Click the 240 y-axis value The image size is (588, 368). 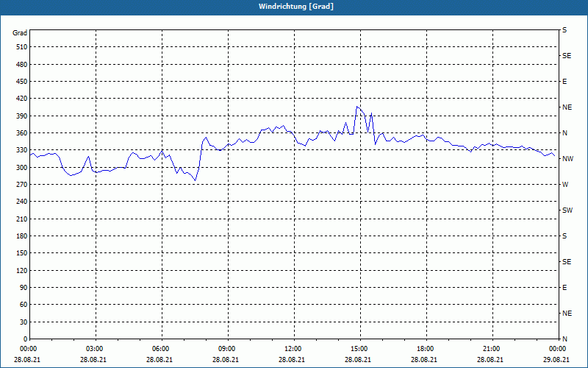(22, 202)
